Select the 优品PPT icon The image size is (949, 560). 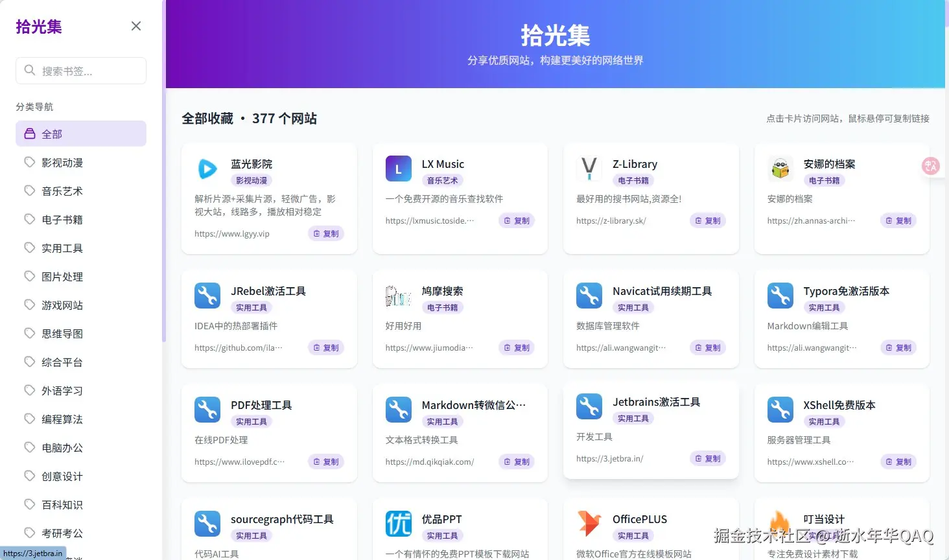(398, 524)
